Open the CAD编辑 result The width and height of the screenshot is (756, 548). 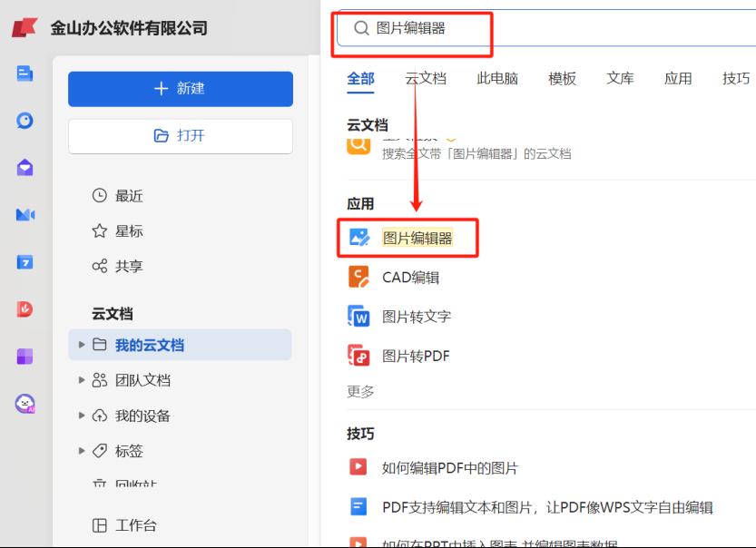[x=410, y=278]
